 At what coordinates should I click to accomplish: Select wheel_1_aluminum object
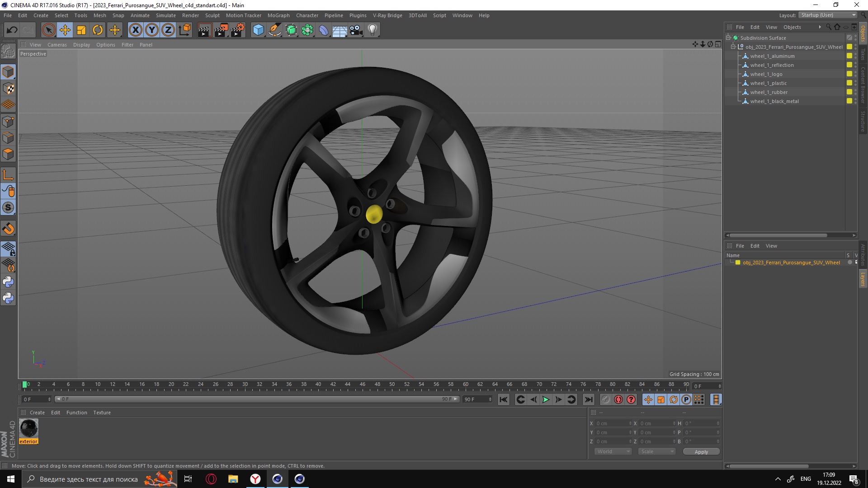click(772, 56)
